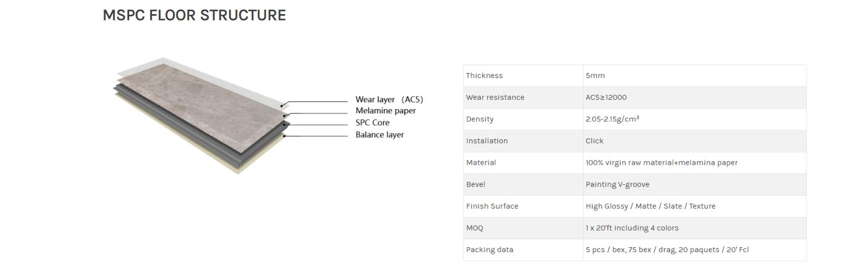Viewport: 868px width, 263px height.
Task: Click the Packing data value cell
Action: pos(694,249)
